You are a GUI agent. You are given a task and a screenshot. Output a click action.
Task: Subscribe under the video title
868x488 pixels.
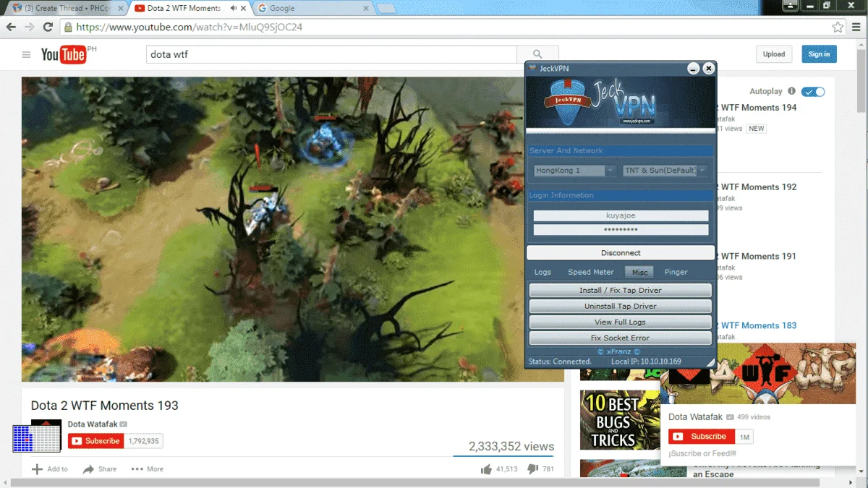96,441
